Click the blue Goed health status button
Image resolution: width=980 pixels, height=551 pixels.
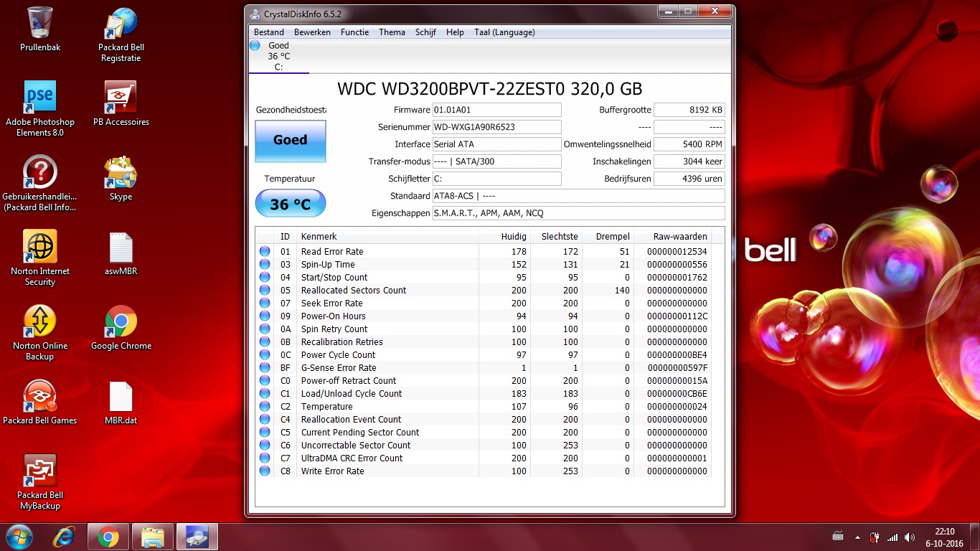[x=291, y=141]
